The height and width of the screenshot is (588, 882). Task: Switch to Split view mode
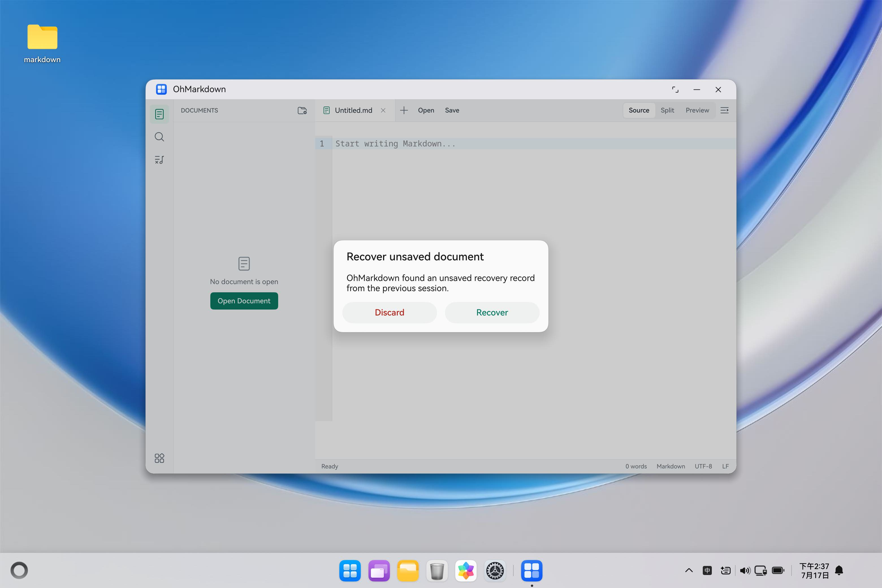point(667,110)
